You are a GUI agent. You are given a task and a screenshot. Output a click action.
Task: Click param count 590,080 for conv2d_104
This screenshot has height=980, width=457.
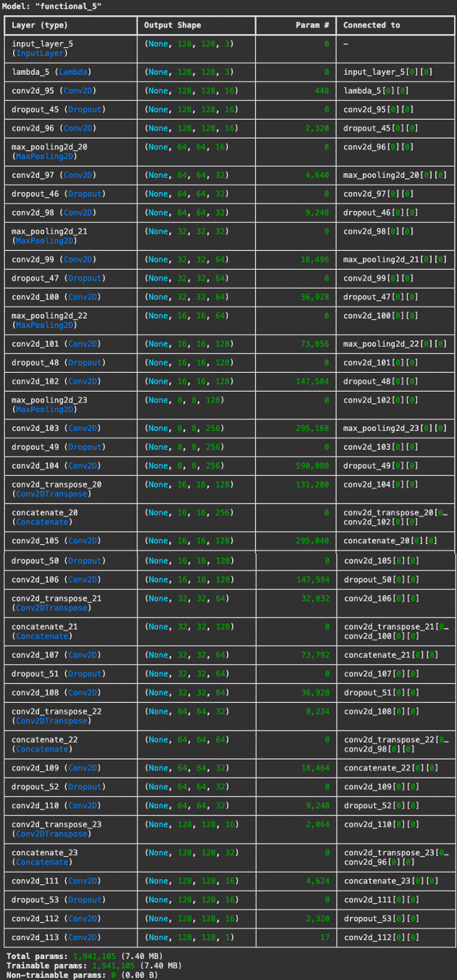click(x=313, y=466)
